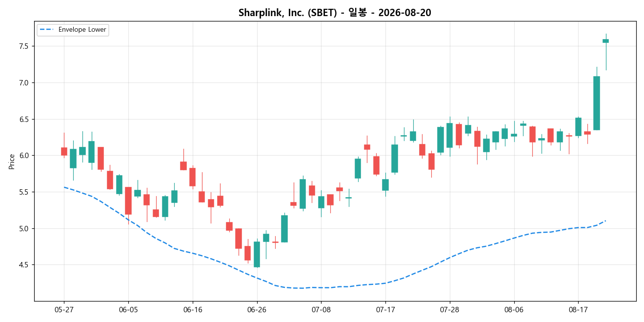644x322 pixels.
Task: Click the 5.0 y-axis tick label
Action: (24, 228)
